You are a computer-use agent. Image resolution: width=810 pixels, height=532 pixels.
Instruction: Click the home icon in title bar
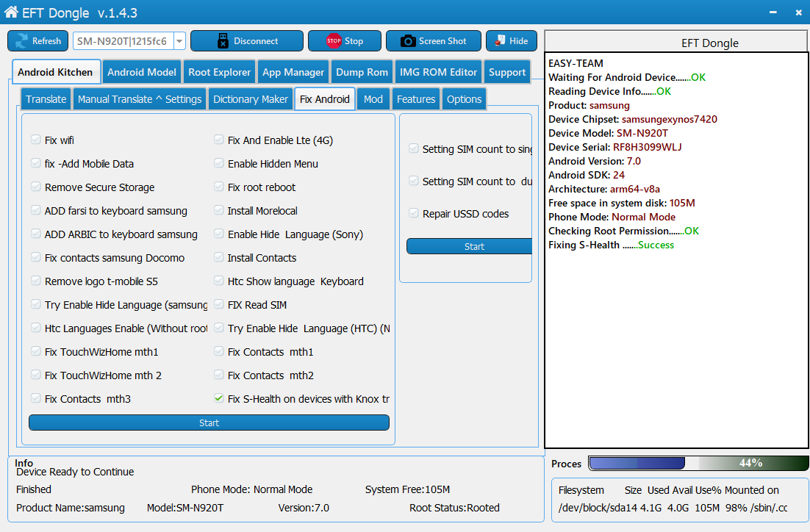11,12
